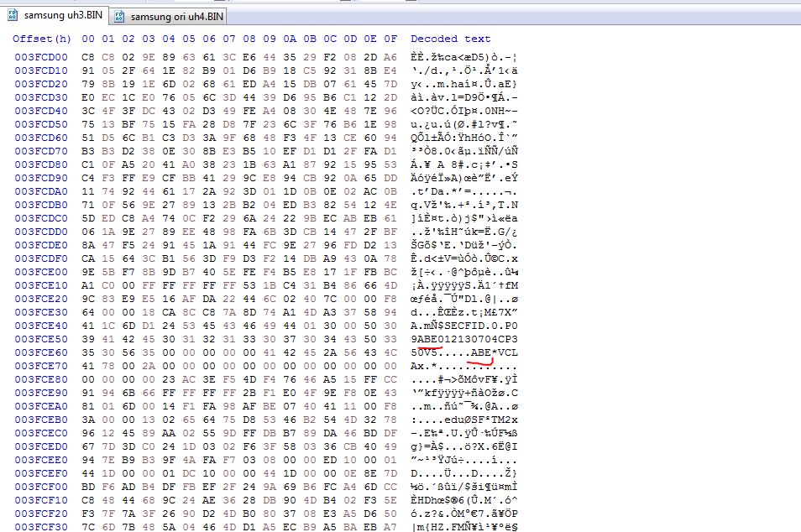Click the file icon on samsung ori uh4.BIN tab
Screen dimensions: 801x532
(x=119, y=16)
